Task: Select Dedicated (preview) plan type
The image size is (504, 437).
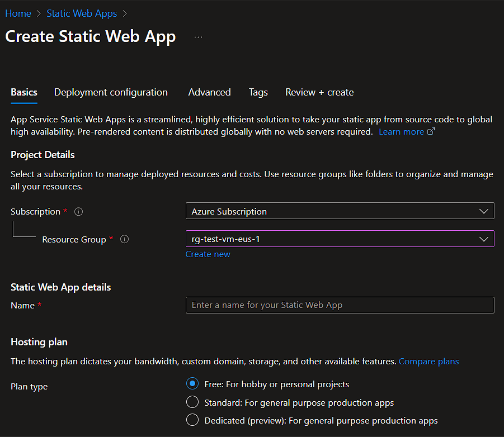Action: pos(192,420)
